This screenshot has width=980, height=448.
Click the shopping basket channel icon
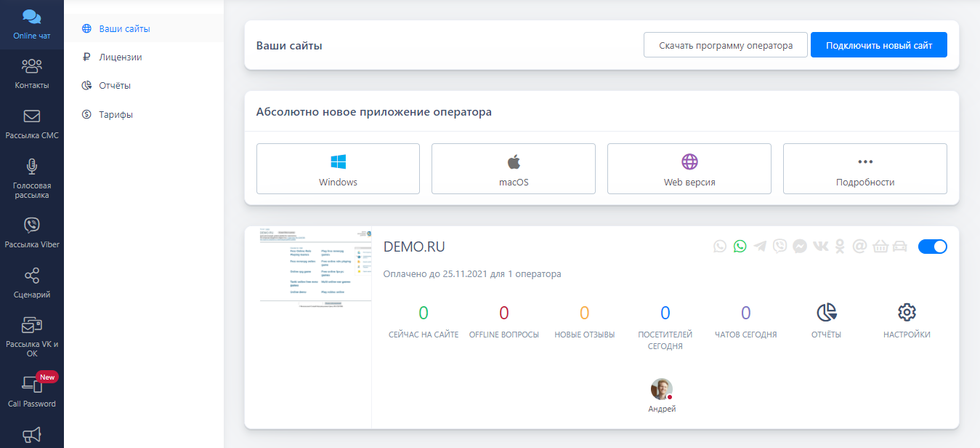(880, 247)
